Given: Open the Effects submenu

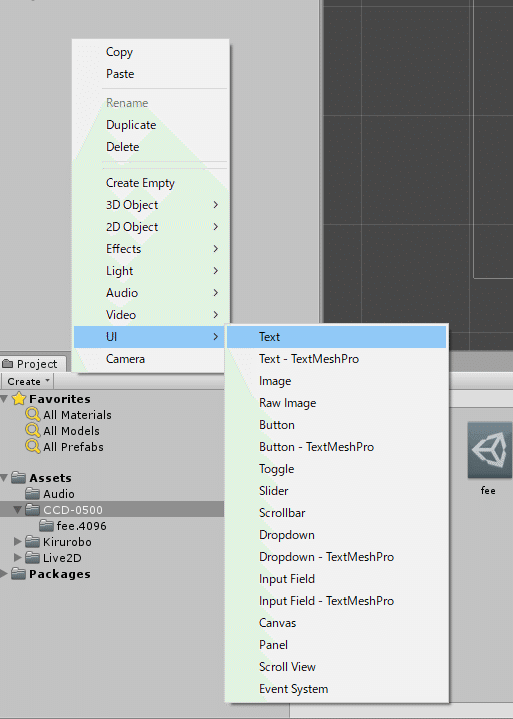Looking at the screenshot, I should tap(151, 249).
